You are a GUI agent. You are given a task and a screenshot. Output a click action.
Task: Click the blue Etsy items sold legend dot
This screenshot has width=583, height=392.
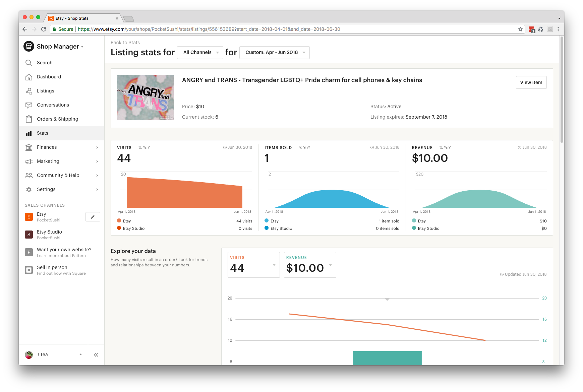pos(267,221)
